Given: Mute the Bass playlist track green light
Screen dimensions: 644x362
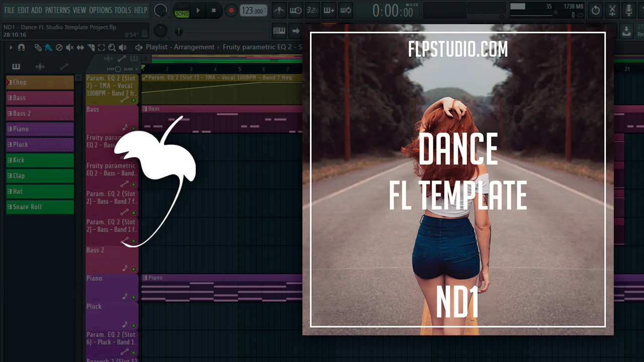Looking at the screenshot, I should click(x=133, y=128).
